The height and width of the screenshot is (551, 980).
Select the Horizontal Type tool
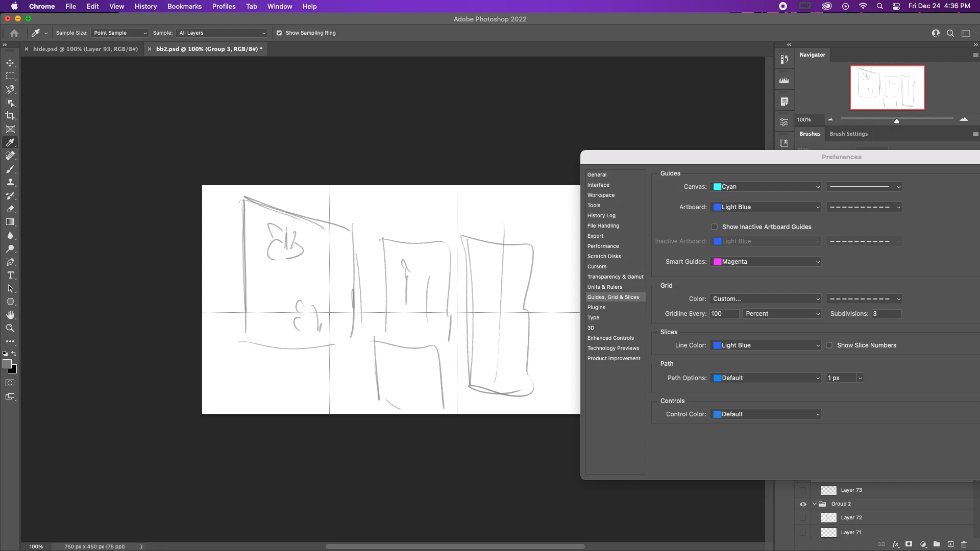(x=10, y=275)
